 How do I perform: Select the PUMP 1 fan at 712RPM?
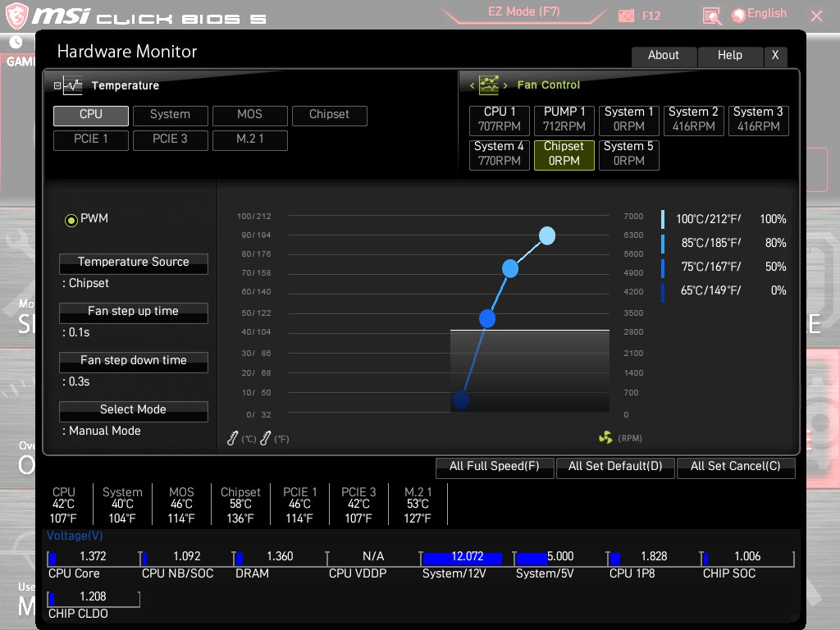(564, 121)
